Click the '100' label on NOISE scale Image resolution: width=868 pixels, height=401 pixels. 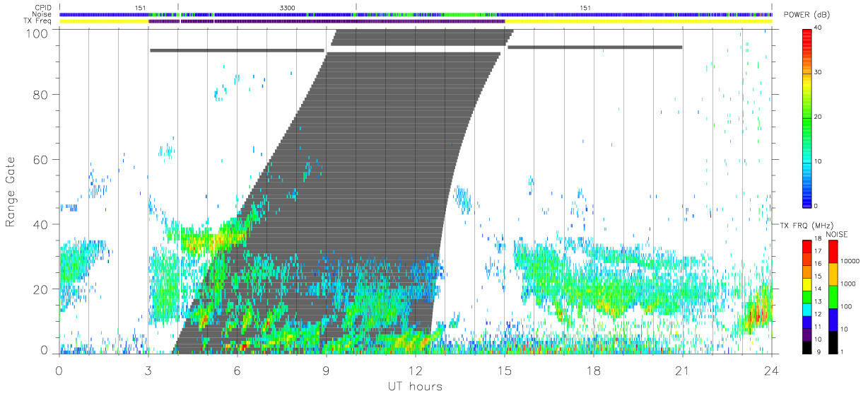(x=845, y=307)
